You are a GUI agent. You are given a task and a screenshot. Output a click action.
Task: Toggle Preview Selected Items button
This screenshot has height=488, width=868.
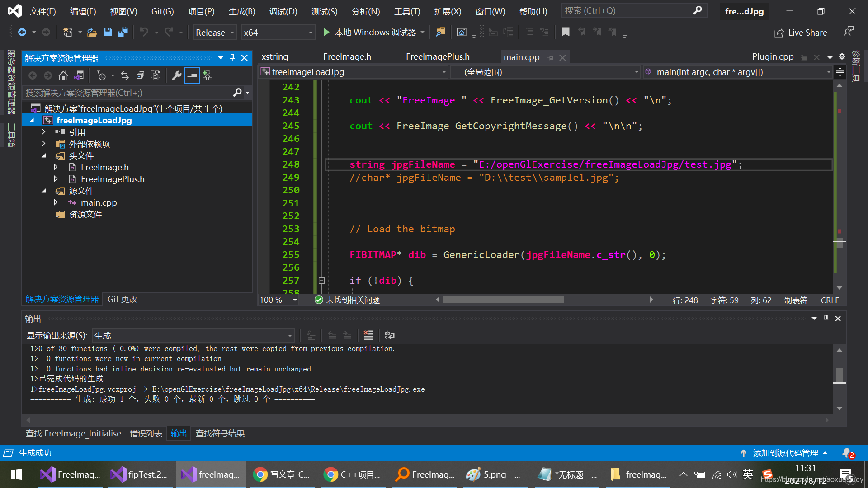[x=192, y=75]
